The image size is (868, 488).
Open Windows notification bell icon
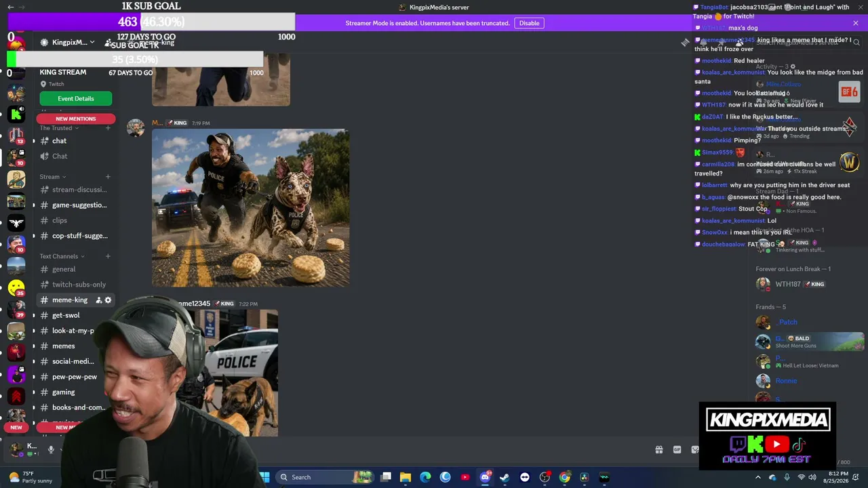[x=857, y=477]
